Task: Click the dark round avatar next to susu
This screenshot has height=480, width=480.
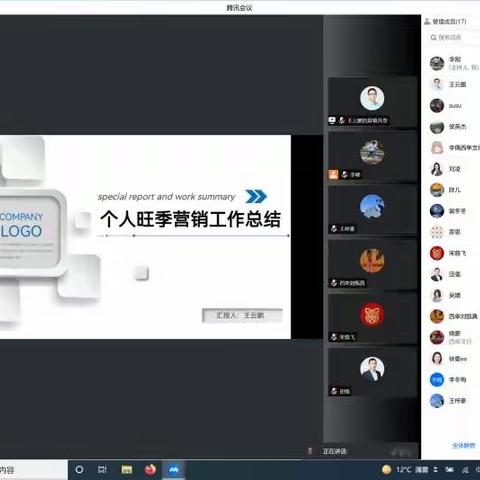Action: (x=437, y=106)
